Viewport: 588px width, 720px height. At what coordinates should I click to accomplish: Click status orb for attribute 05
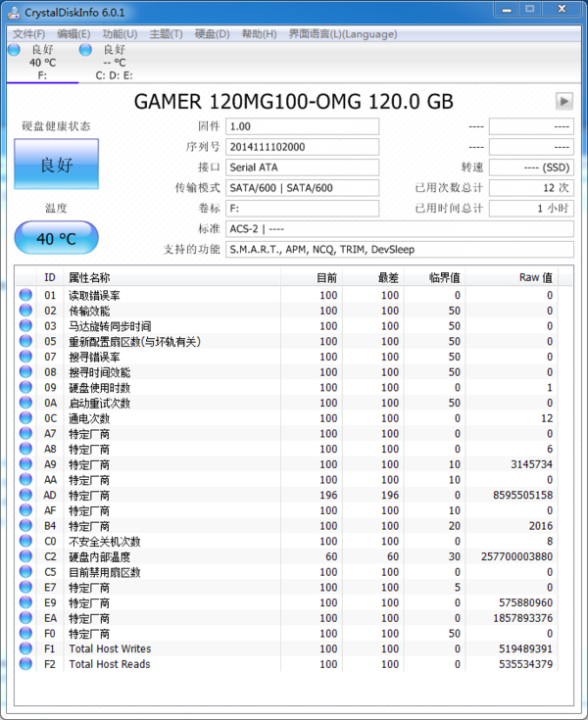click(x=25, y=341)
